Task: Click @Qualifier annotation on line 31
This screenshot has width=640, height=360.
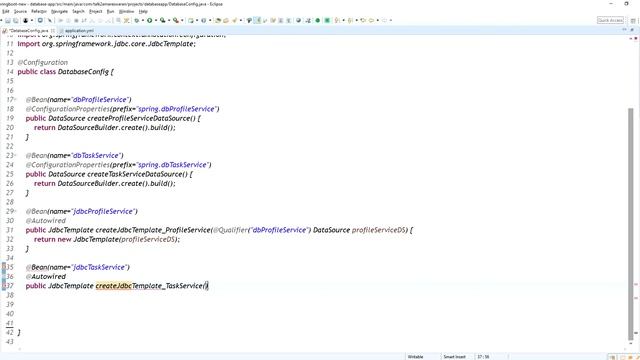Action: [230, 230]
